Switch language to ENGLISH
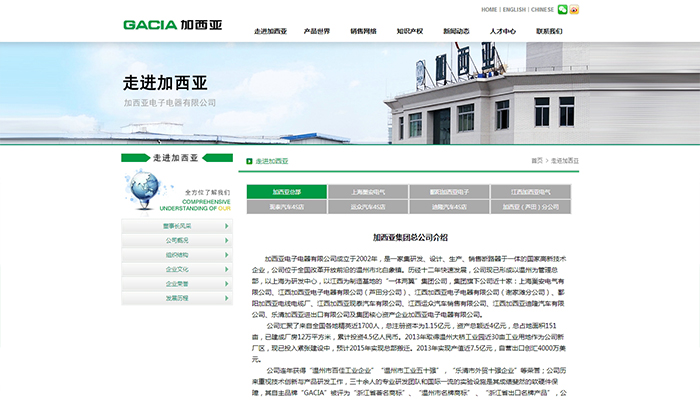Viewport: 700px width, 400px height. (x=514, y=9)
